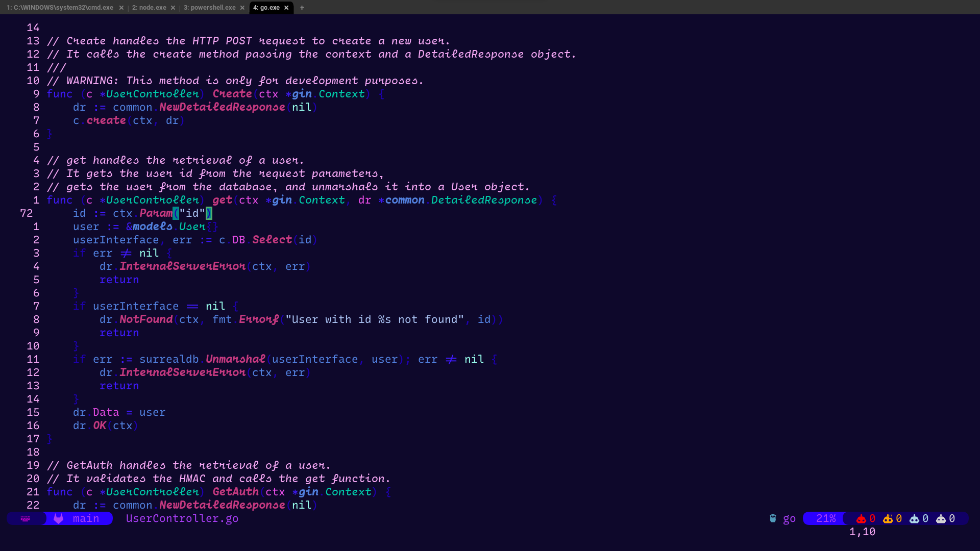The width and height of the screenshot is (980, 551).
Task: Close the node.exe tab
Action: pos(173,7)
